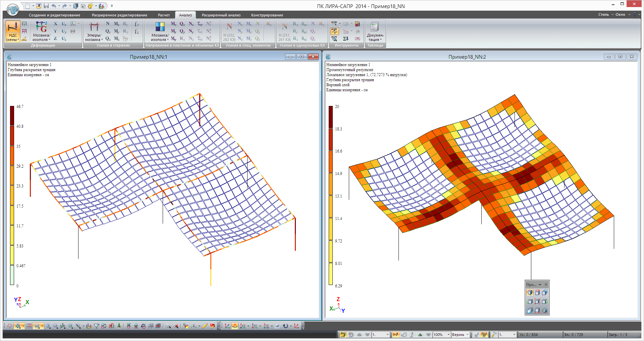
Task: Click the save icon in quick access toolbar
Action: 46,6
